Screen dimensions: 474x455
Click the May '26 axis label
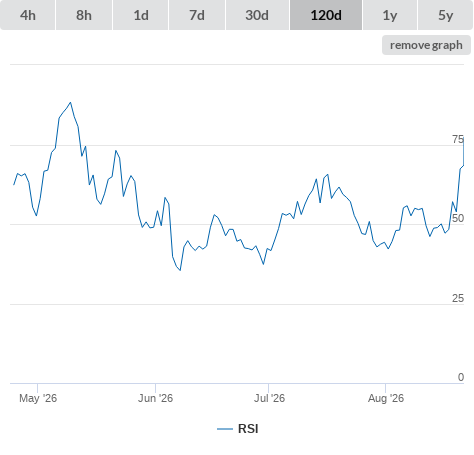point(38,398)
